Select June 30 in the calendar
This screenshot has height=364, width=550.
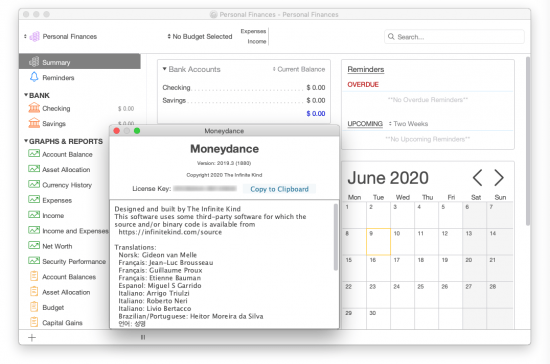pyautogui.click(x=378, y=318)
